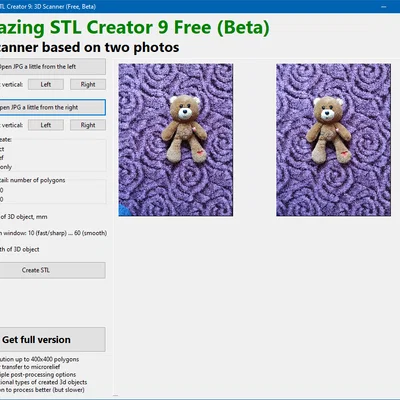
Task: Start conversion with the Create STL button
Action: coord(53,270)
